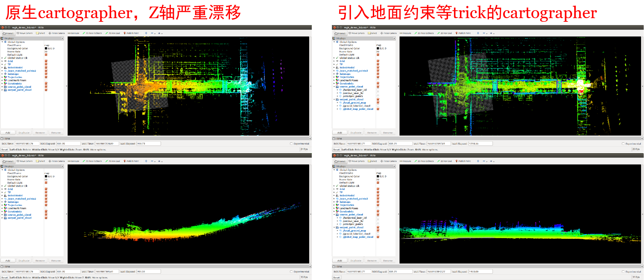Open Background Color swatch in top-right RViz window
The width and height of the screenshot is (644, 280).
tap(378, 48)
